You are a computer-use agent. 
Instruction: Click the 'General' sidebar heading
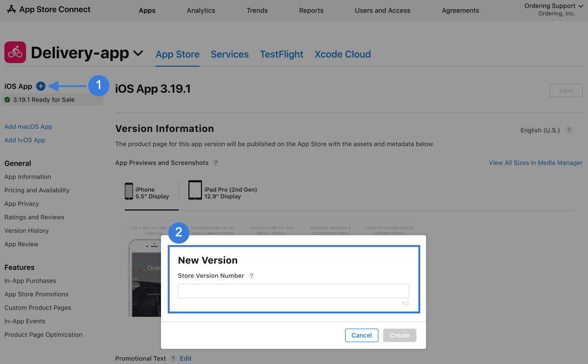pyautogui.click(x=18, y=163)
